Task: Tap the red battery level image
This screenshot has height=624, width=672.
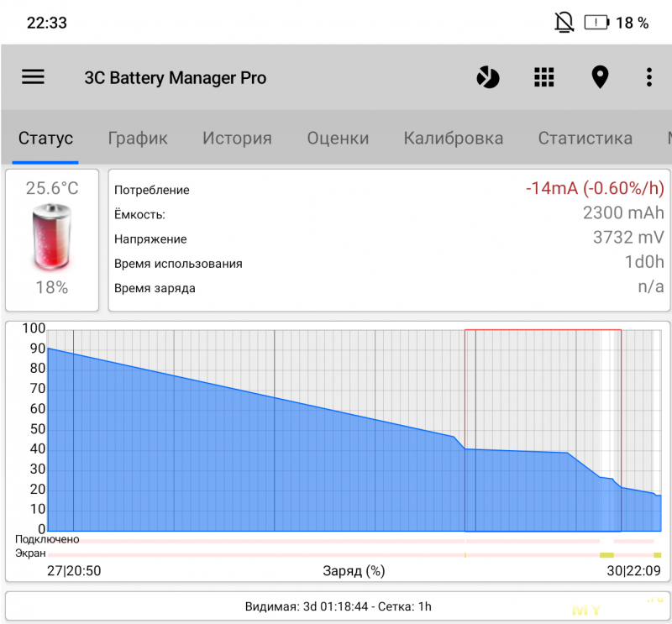Action: (52, 237)
